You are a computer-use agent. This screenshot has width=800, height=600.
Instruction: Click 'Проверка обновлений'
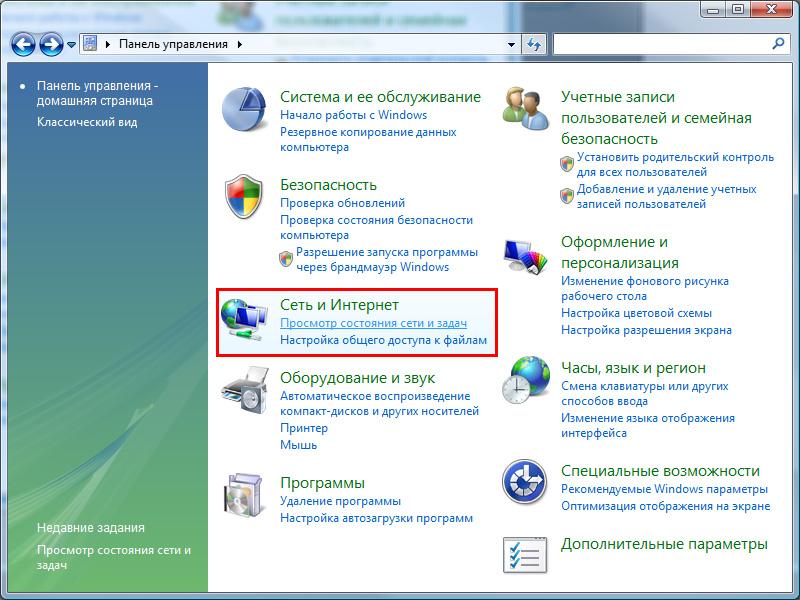(342, 203)
